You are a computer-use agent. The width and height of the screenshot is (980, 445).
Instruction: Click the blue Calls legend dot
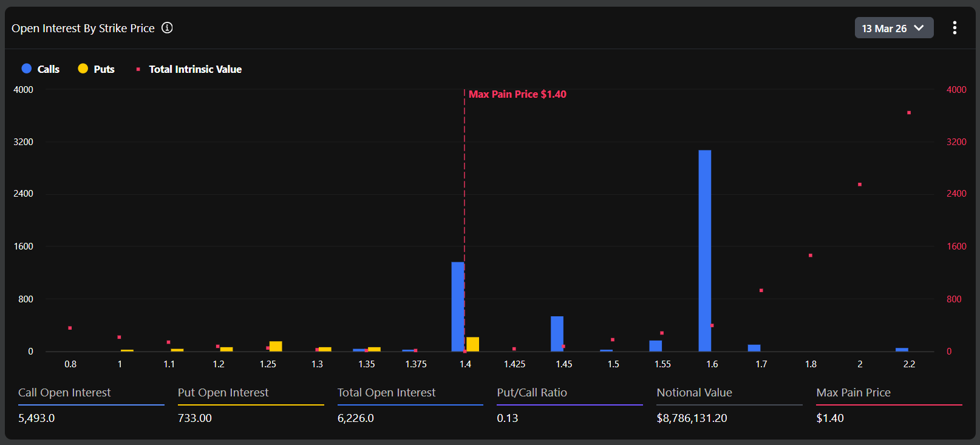tap(27, 69)
